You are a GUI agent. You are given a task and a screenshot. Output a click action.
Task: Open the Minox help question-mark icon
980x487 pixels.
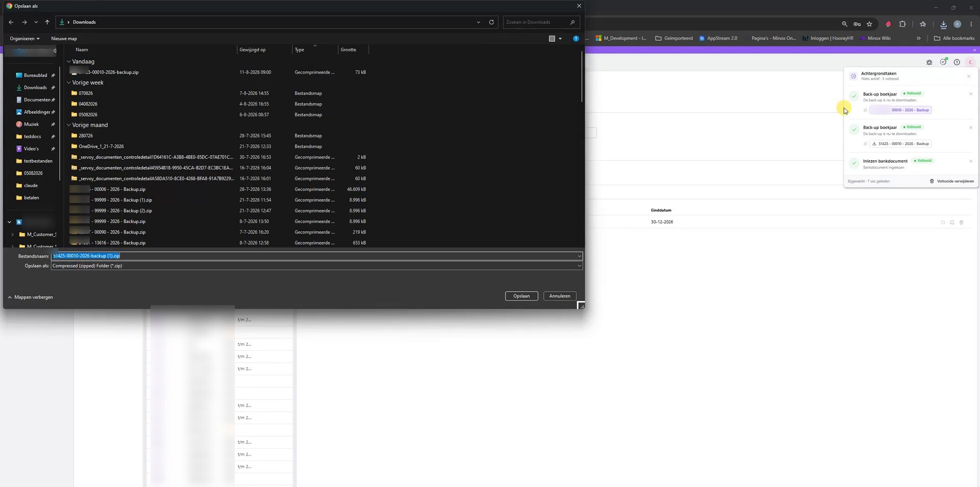tap(957, 62)
